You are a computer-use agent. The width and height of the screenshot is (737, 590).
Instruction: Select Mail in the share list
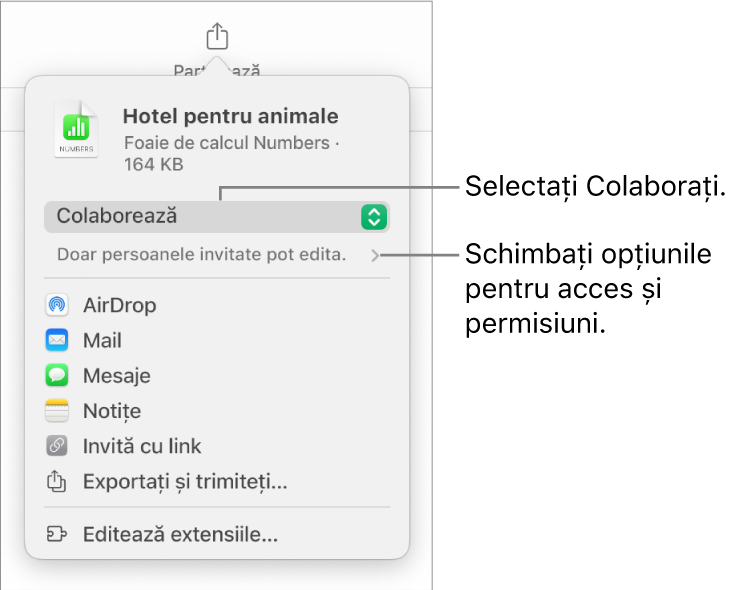(102, 341)
